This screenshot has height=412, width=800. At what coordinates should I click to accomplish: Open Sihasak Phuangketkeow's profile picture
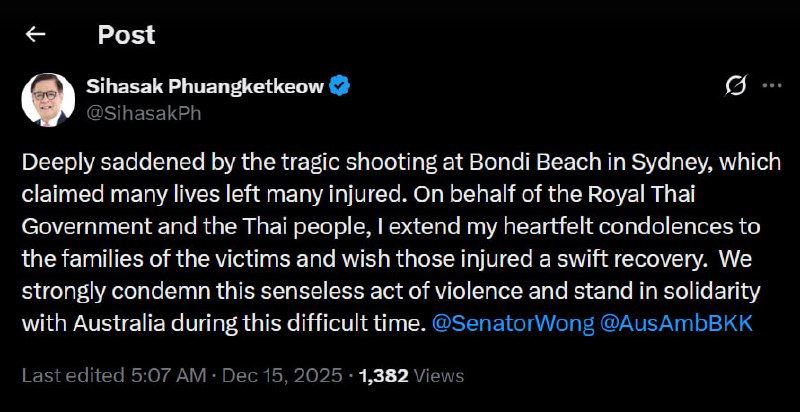coord(48,98)
